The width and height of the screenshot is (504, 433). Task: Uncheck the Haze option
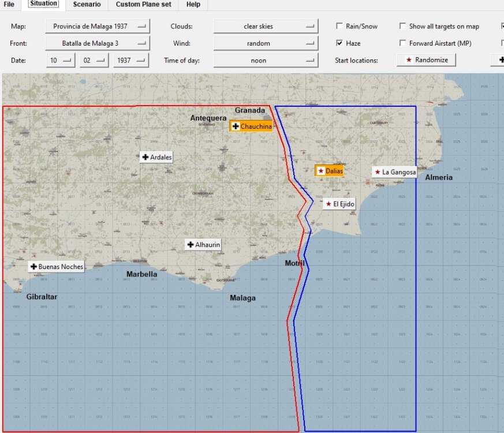[x=339, y=43]
